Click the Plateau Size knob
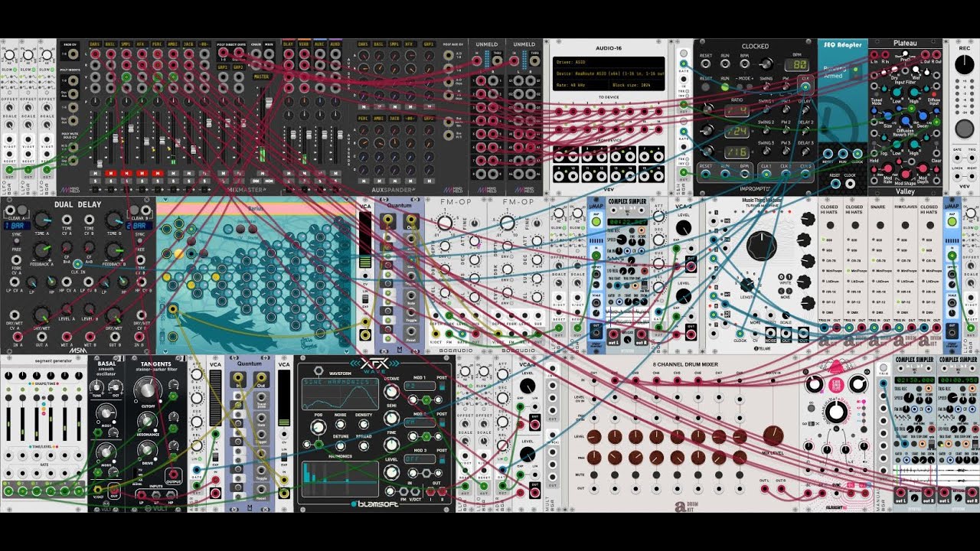 click(x=887, y=116)
